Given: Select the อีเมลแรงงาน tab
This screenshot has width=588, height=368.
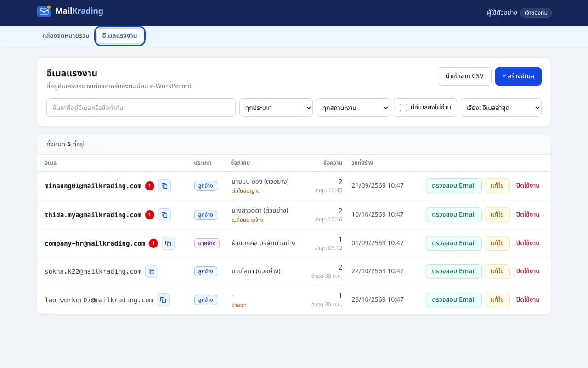Looking at the screenshot, I should point(120,36).
